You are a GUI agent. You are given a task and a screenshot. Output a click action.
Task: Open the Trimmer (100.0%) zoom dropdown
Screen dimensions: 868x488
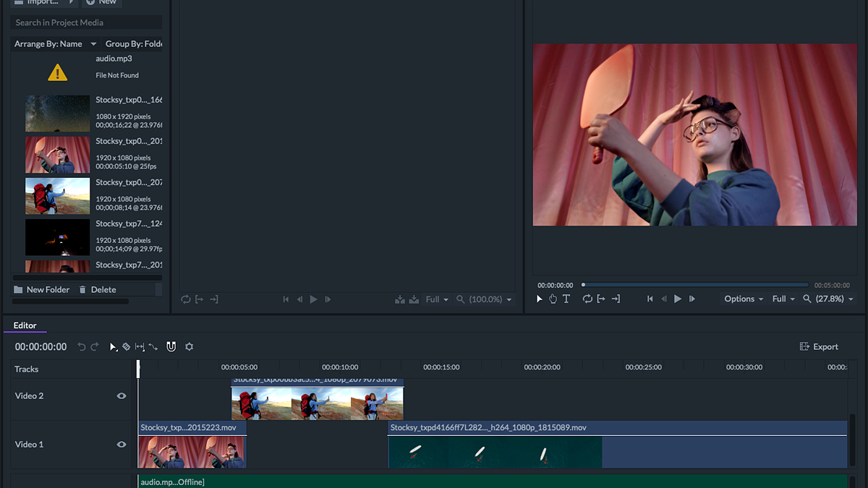click(x=490, y=299)
